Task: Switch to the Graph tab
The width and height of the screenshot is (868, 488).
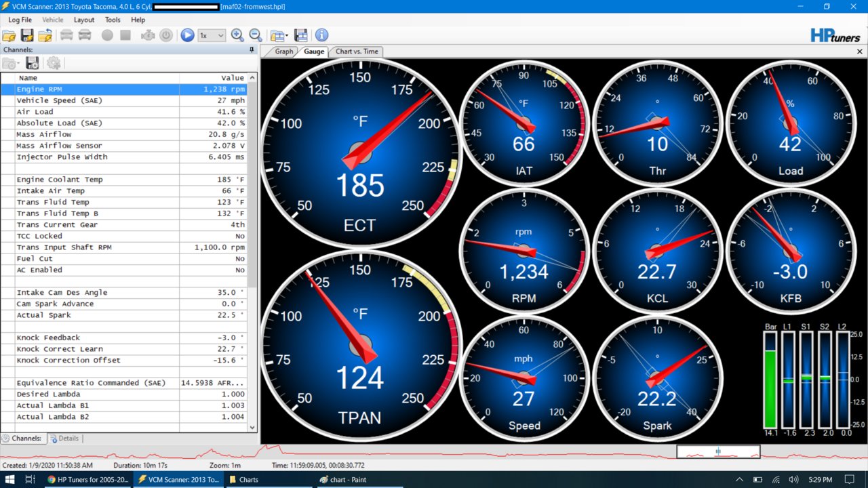Action: pyautogui.click(x=283, y=52)
